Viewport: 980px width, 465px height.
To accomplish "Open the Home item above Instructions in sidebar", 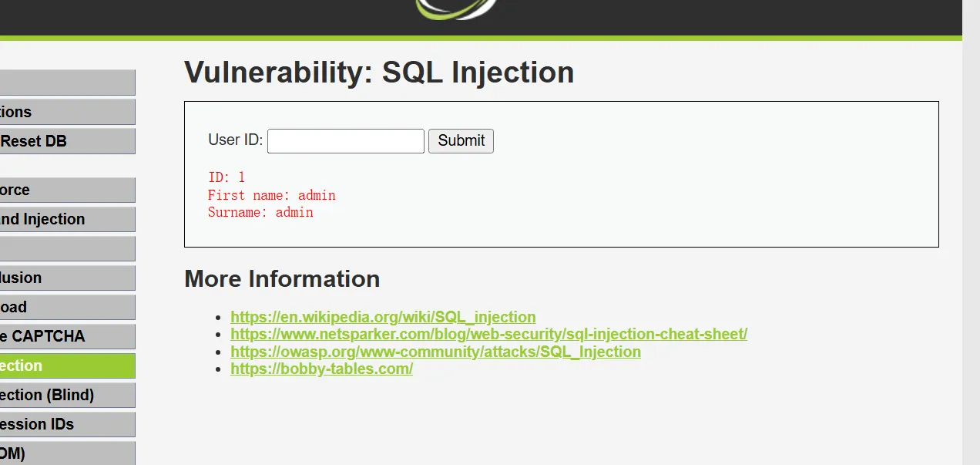I will coord(67,83).
